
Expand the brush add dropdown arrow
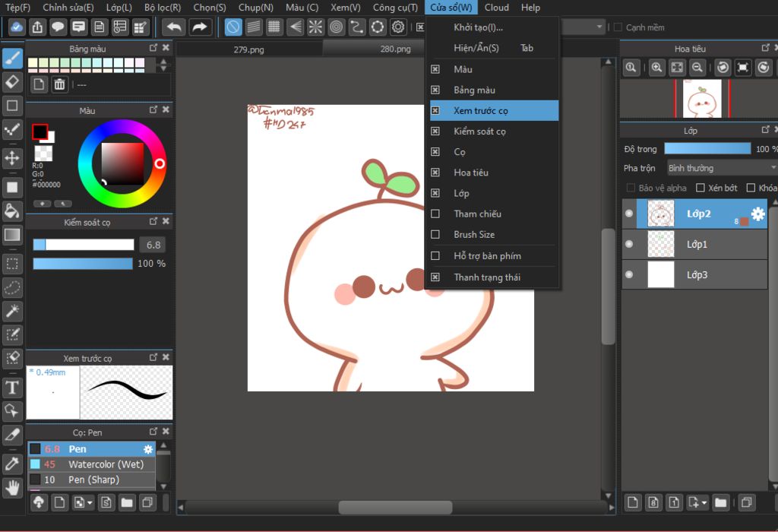90,502
